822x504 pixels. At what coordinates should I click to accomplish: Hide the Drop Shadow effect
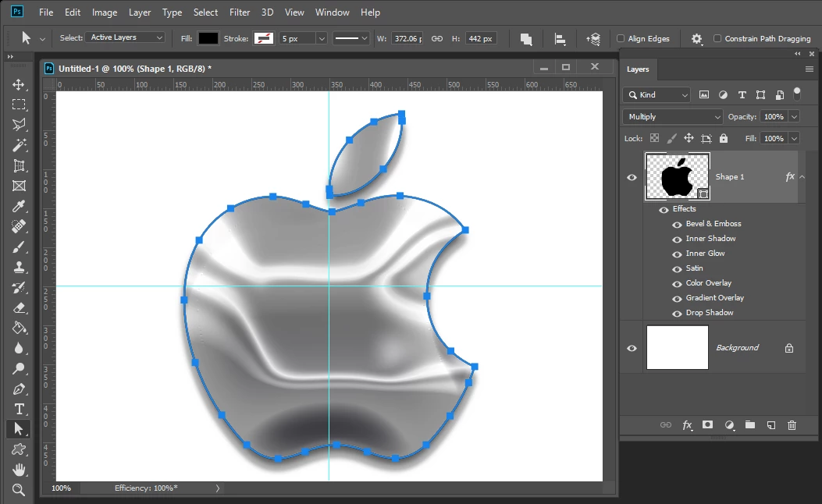678,314
